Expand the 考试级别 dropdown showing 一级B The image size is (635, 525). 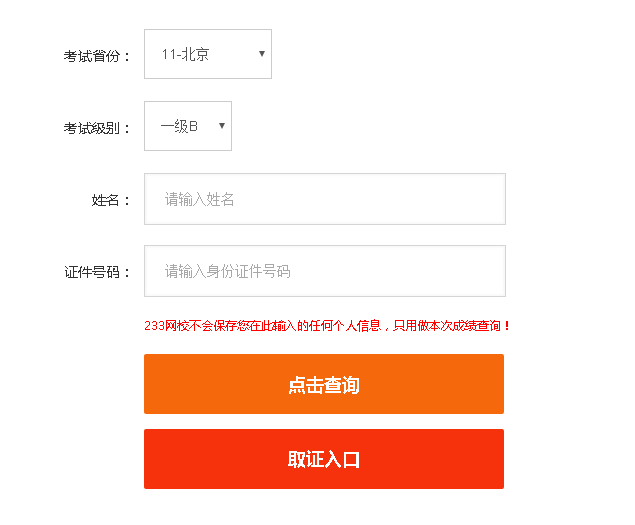tap(187, 126)
